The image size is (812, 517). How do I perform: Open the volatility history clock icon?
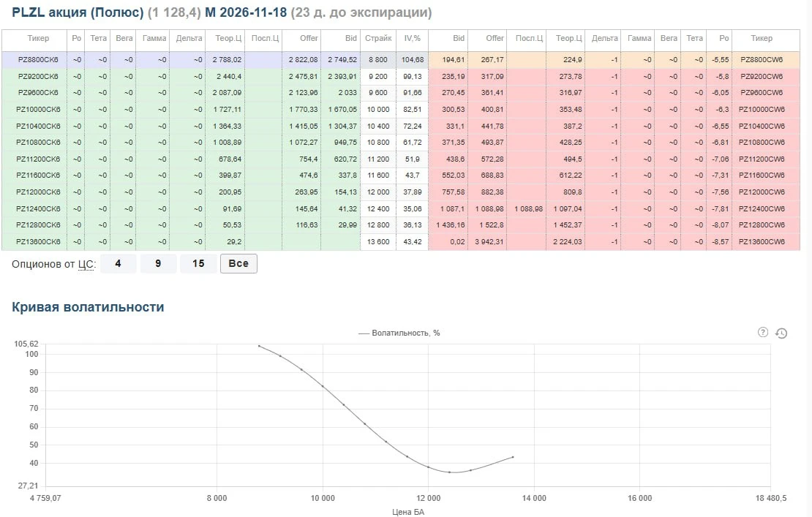tap(781, 333)
